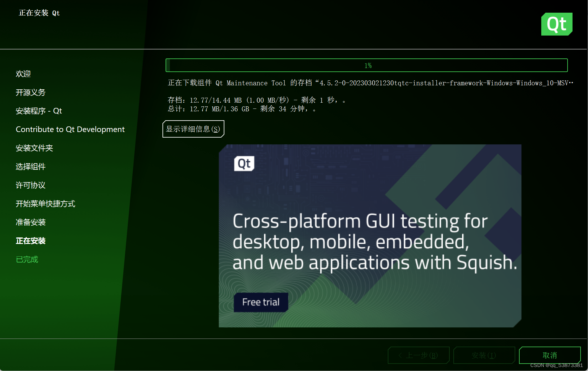This screenshot has height=371, width=588.
Task: Select 准备安装 step in sidebar
Action: tap(31, 222)
